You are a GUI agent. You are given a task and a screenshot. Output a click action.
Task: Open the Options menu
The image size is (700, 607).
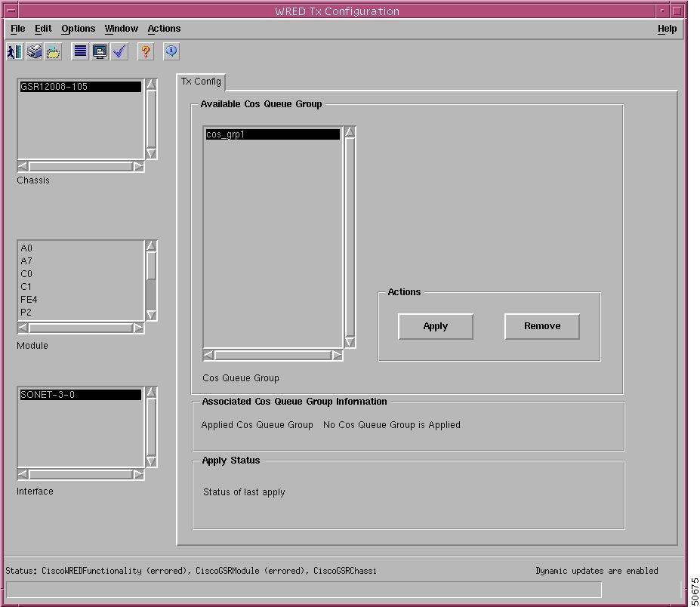[78, 29]
